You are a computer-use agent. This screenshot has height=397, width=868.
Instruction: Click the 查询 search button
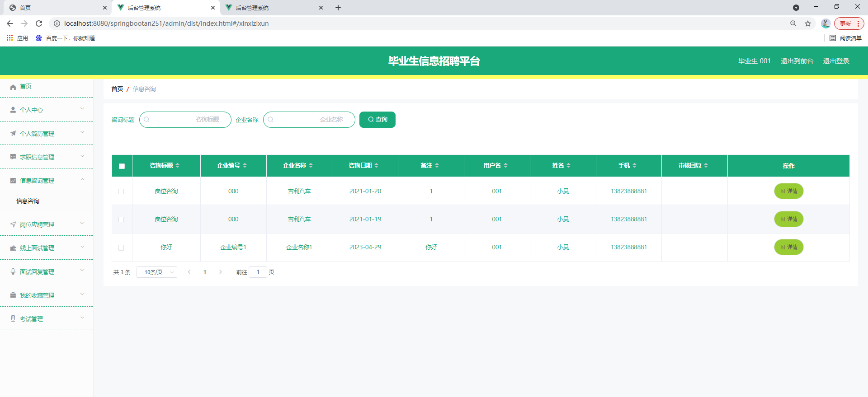[x=377, y=120]
